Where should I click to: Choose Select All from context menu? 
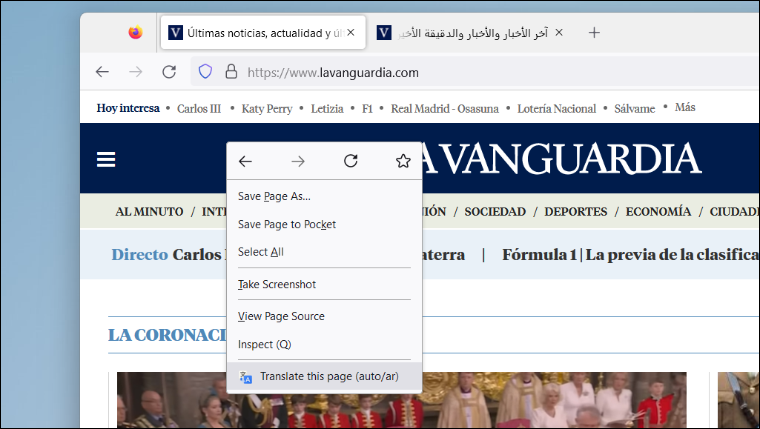324,252
